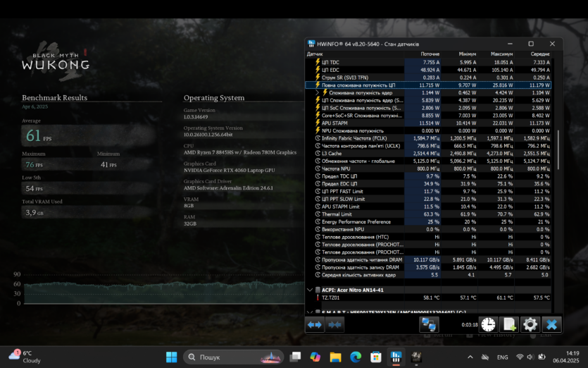Select the ЦП PPT FAST Limit row
This screenshot has height=368, width=588.
tap(428, 191)
